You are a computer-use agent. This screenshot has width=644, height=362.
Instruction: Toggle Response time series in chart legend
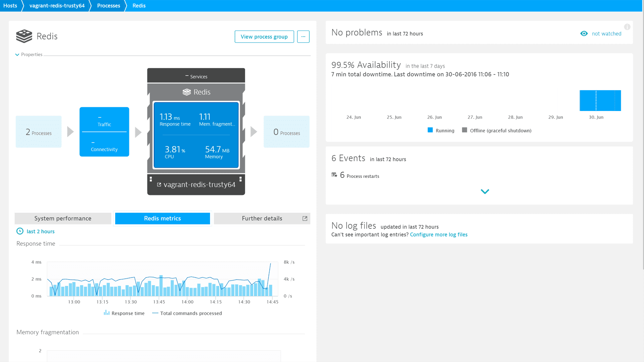pyautogui.click(x=124, y=313)
